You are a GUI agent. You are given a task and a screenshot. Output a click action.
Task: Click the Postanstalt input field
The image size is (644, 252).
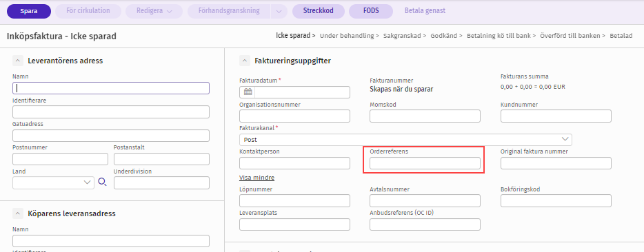point(161,159)
